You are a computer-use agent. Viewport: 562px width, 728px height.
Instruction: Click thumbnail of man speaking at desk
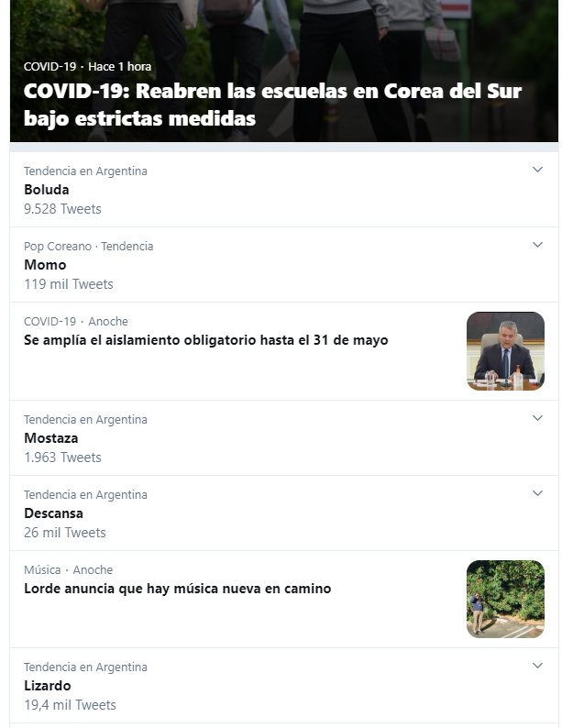point(505,351)
